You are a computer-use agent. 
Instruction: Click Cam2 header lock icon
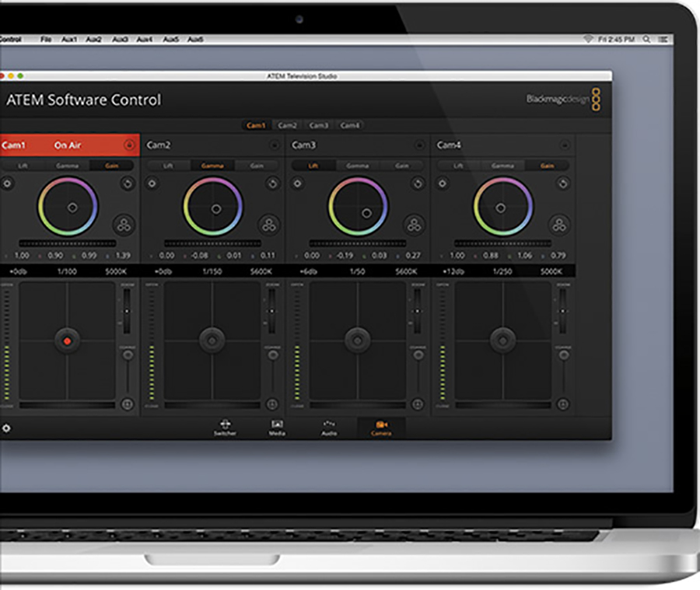click(x=274, y=145)
